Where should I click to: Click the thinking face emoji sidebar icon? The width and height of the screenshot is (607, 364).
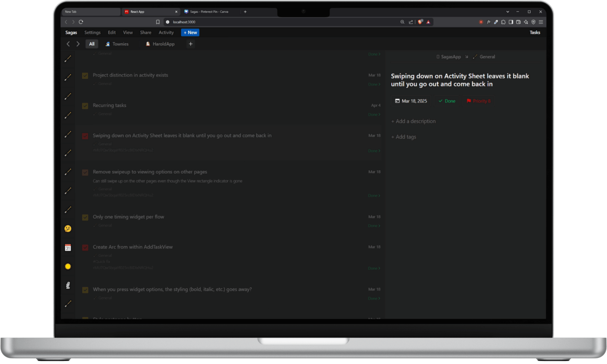tap(68, 229)
